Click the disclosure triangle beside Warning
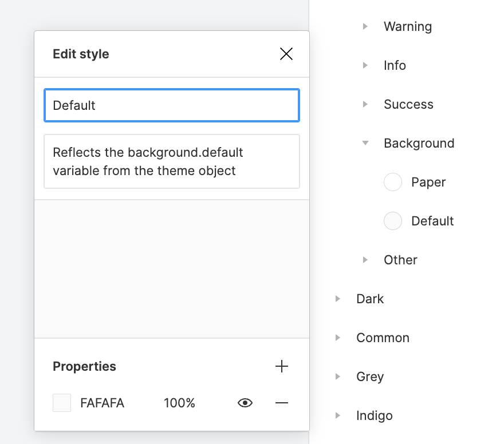Viewport: 504px width, 444px height. 365,26
